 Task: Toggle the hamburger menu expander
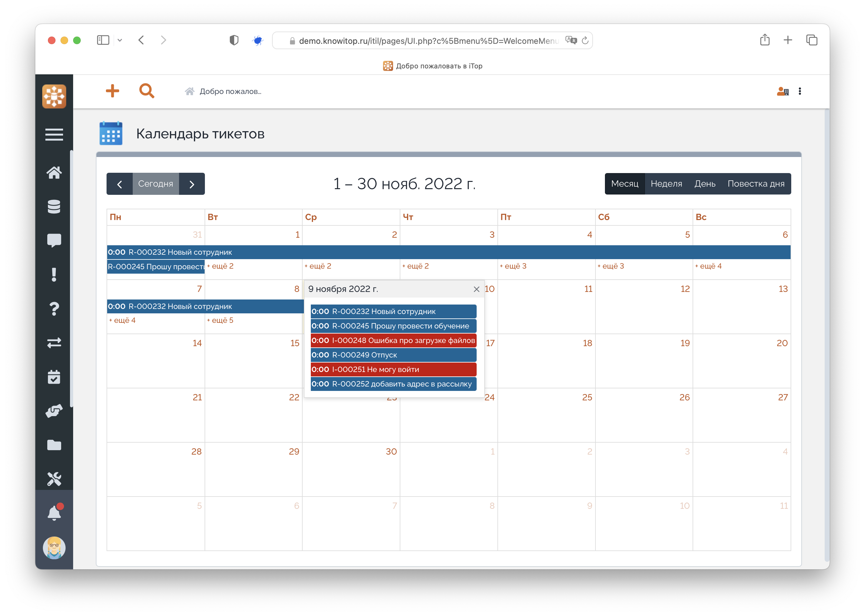point(54,135)
